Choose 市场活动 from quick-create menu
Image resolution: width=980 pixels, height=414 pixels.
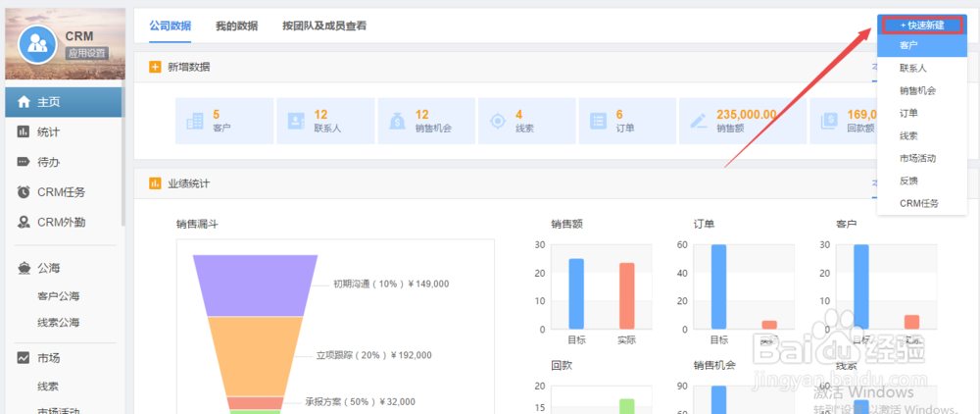(x=922, y=158)
